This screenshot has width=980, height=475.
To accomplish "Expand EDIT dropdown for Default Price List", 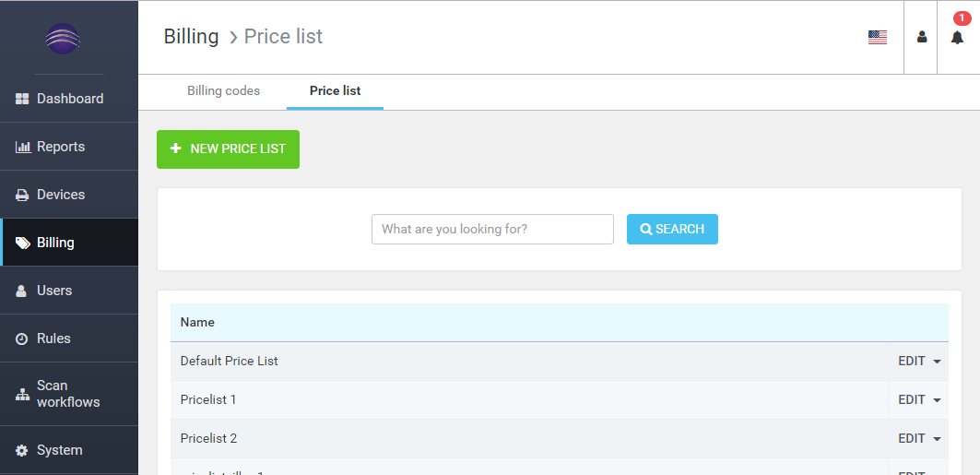I will (919, 362).
